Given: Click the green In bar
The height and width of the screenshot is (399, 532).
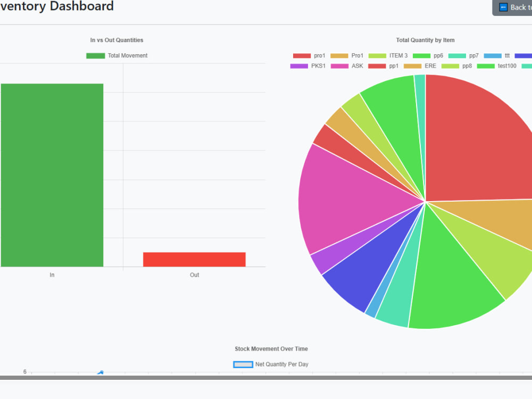Looking at the screenshot, I should 52,175.
